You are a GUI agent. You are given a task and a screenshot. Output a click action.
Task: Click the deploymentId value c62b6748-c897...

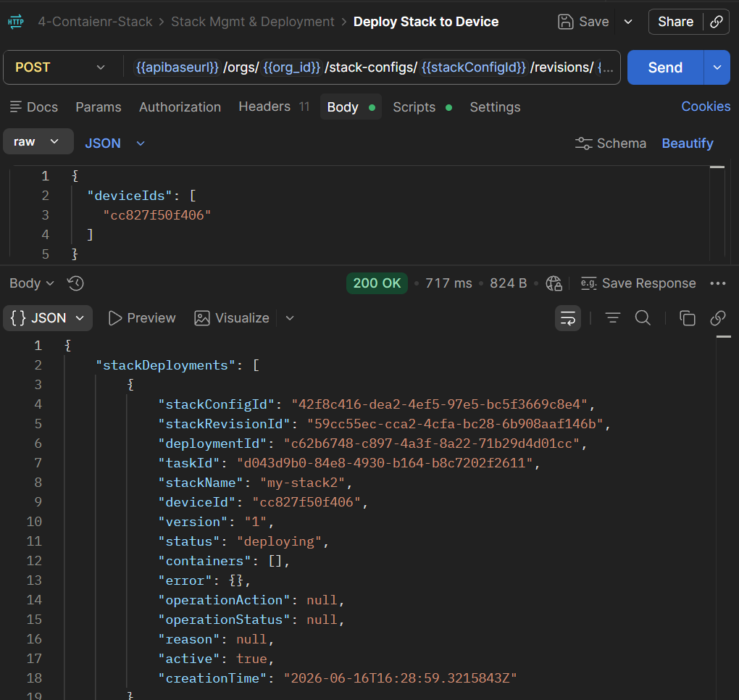coord(431,443)
